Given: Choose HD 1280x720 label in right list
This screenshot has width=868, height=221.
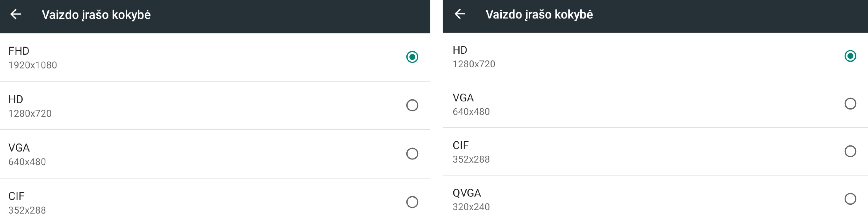Looking at the screenshot, I should coord(474,57).
